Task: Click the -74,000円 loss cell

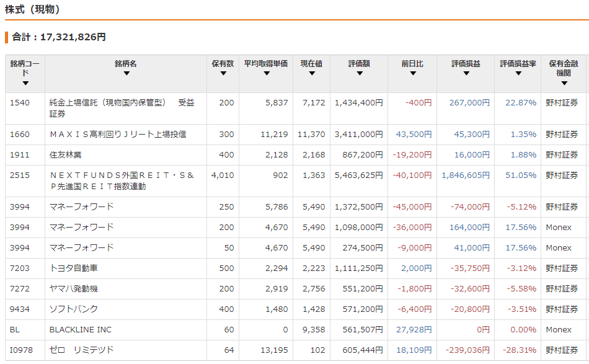Action: [x=471, y=206]
